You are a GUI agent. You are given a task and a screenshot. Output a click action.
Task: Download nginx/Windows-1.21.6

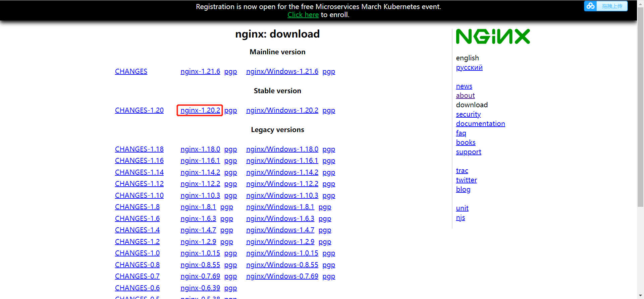282,71
